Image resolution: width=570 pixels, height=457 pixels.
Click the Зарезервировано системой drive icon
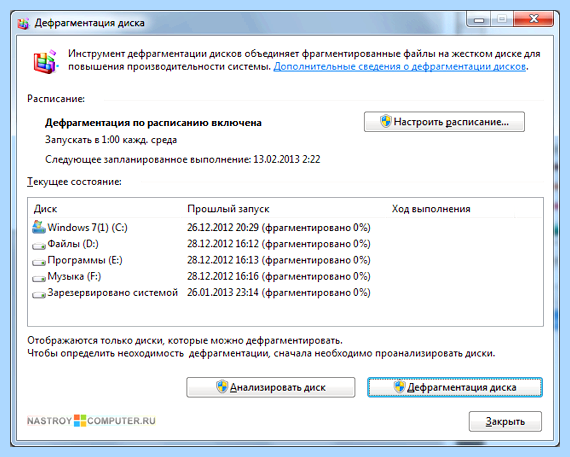click(39, 294)
